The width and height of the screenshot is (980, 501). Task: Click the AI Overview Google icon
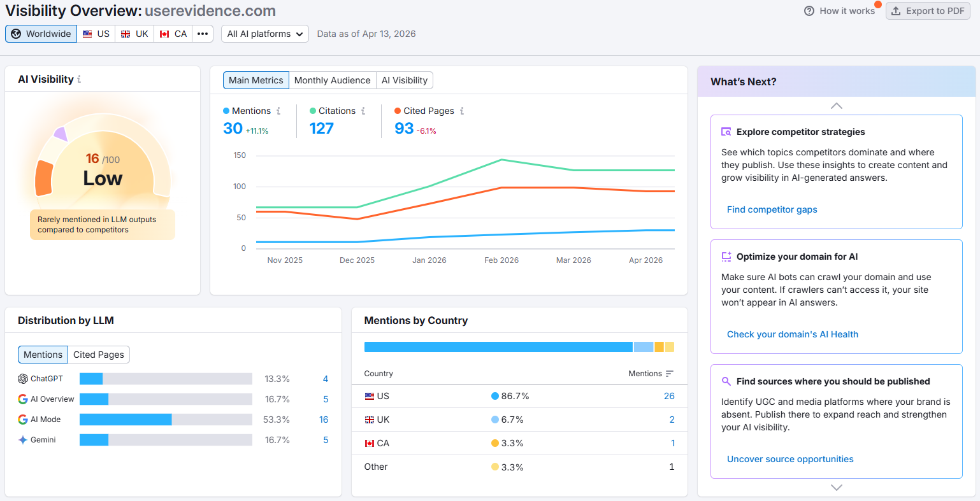point(23,399)
